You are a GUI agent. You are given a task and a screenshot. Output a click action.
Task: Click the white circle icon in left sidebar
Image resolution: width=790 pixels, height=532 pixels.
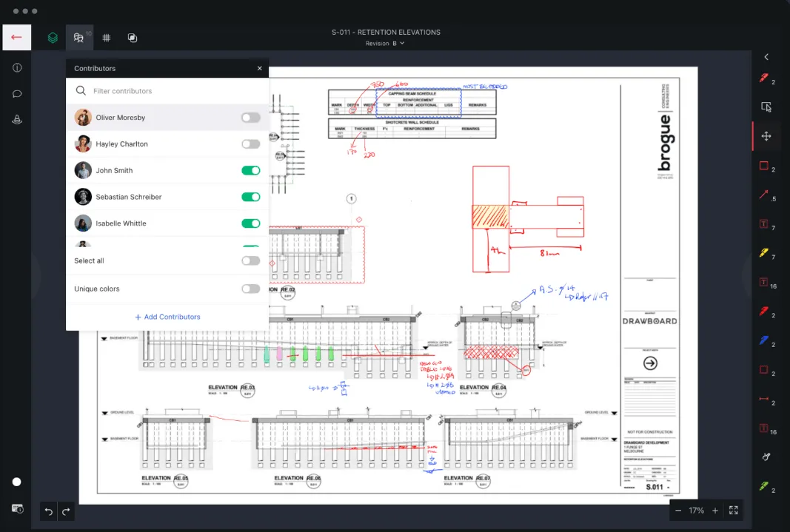[x=16, y=482]
